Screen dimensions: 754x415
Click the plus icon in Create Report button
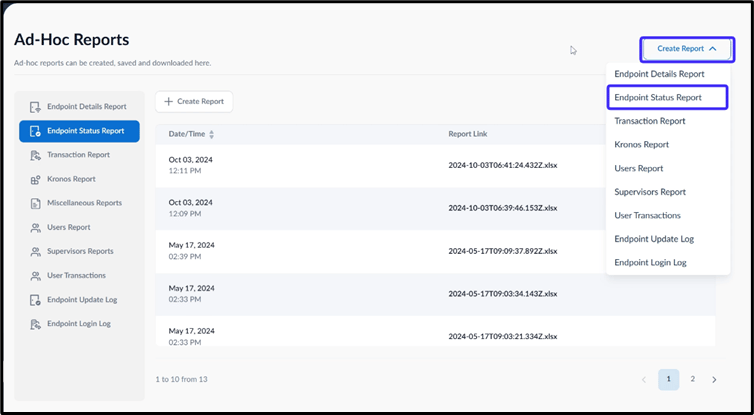point(168,101)
